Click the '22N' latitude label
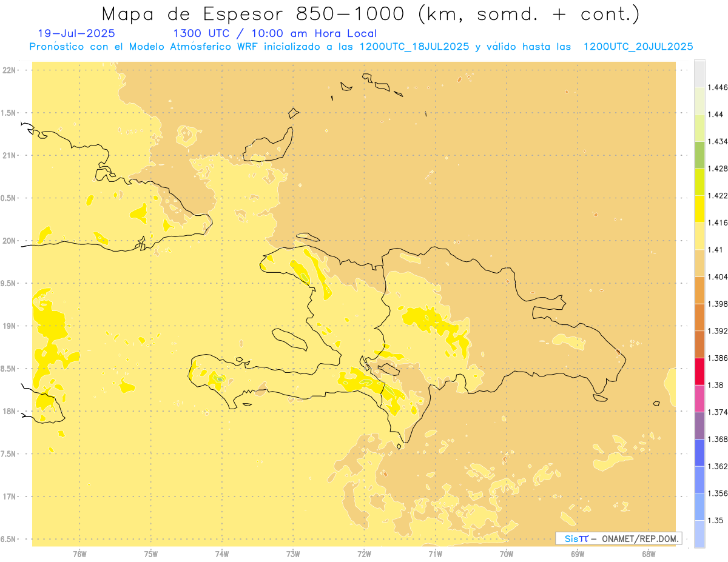The image size is (728, 562). coord(10,70)
